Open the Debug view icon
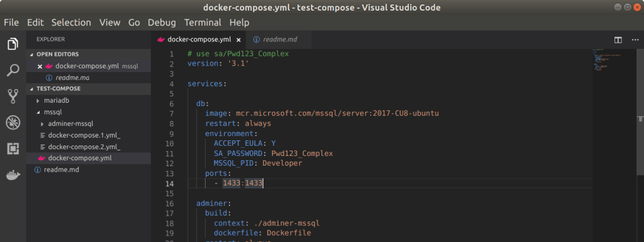 [x=13, y=123]
